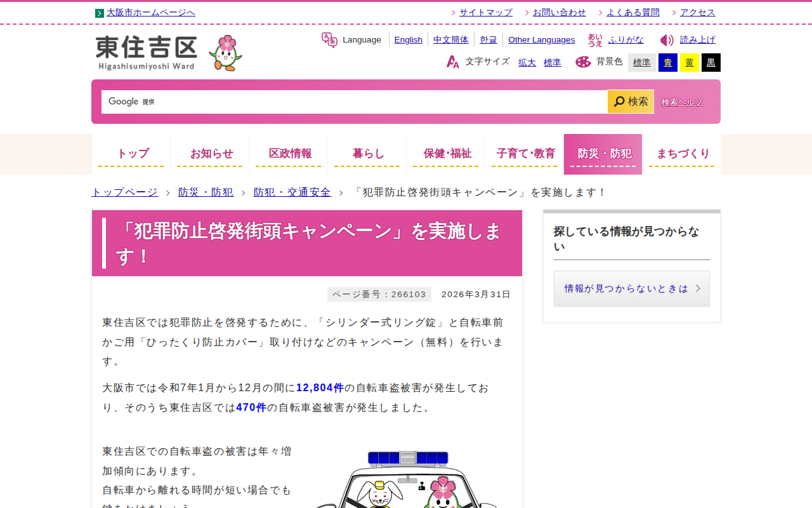812x508 pixels.
Task: Reset text size with 標準 next to 拡大
Action: coord(553,62)
